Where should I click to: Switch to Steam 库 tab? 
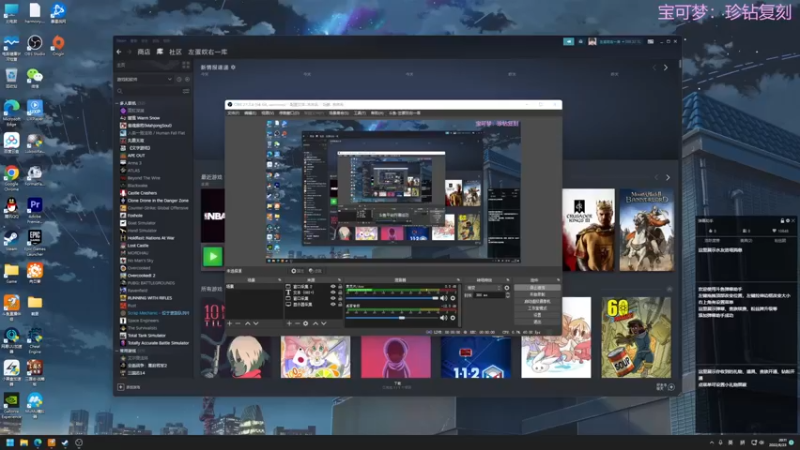click(x=160, y=52)
